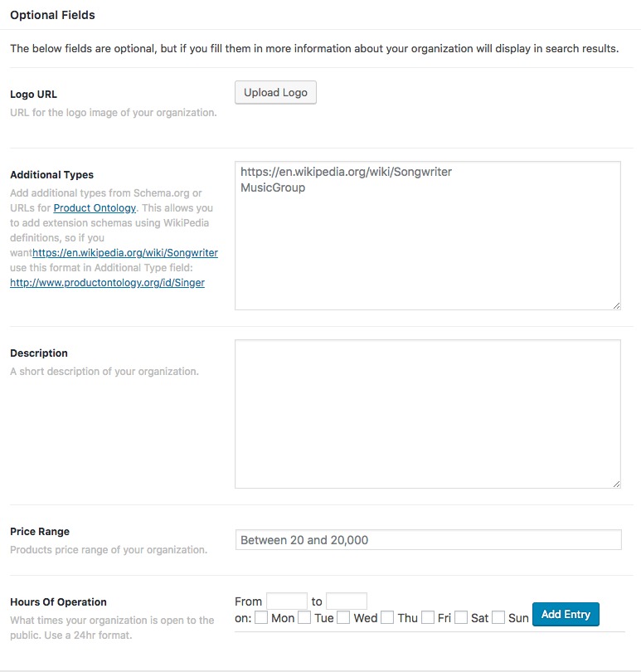The image size is (641, 672).
Task: Enable the Tue checkbox
Action: [304, 617]
